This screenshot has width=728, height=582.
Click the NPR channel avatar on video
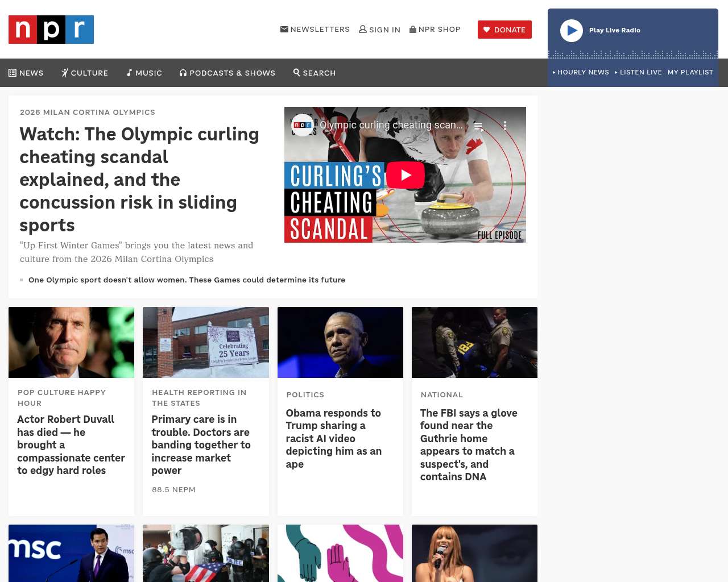pyautogui.click(x=302, y=125)
